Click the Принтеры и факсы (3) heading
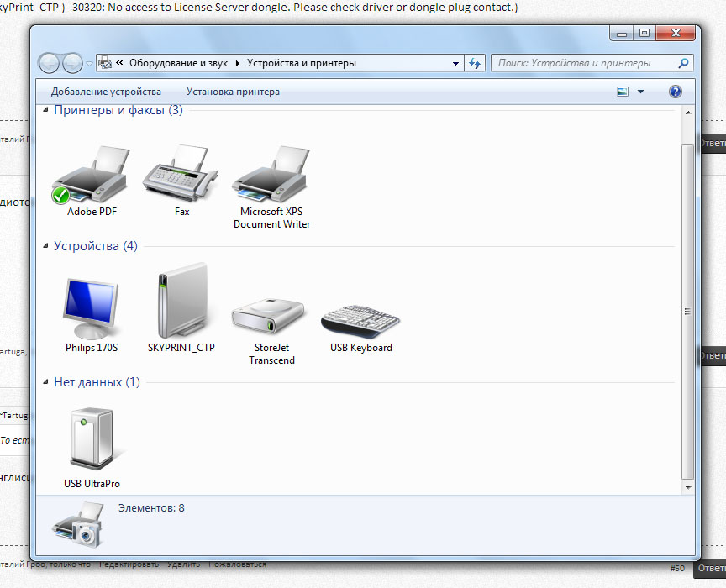Image resolution: width=726 pixels, height=588 pixels. point(118,110)
